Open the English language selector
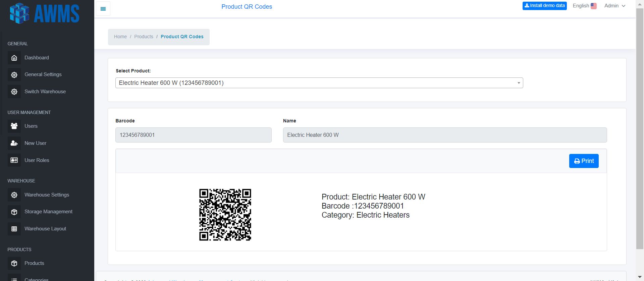This screenshot has height=281, width=644. click(x=585, y=6)
